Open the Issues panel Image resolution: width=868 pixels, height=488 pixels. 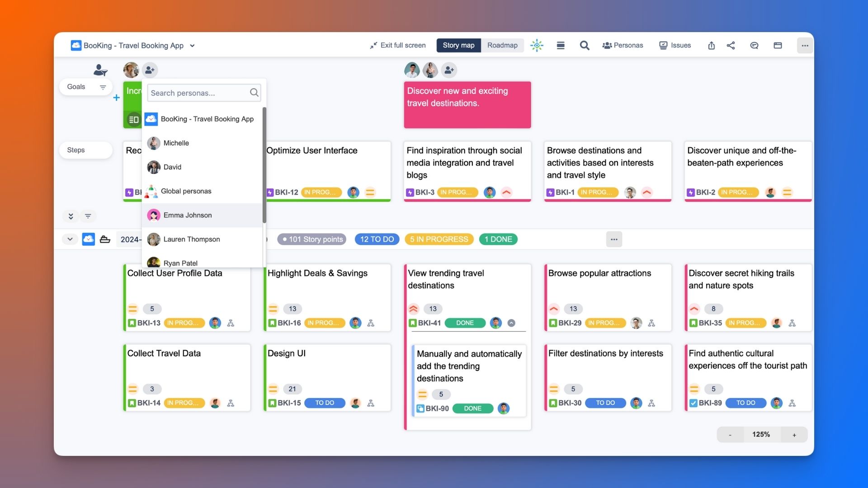click(x=675, y=45)
